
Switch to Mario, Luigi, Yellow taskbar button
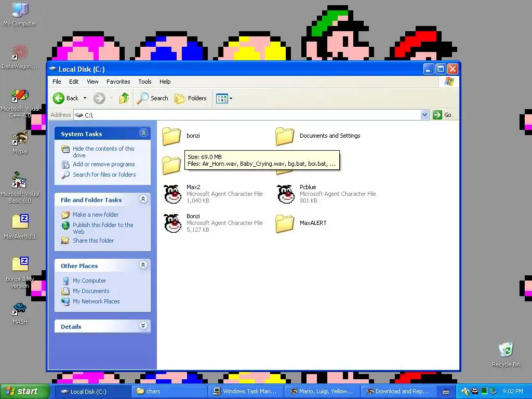[322, 391]
